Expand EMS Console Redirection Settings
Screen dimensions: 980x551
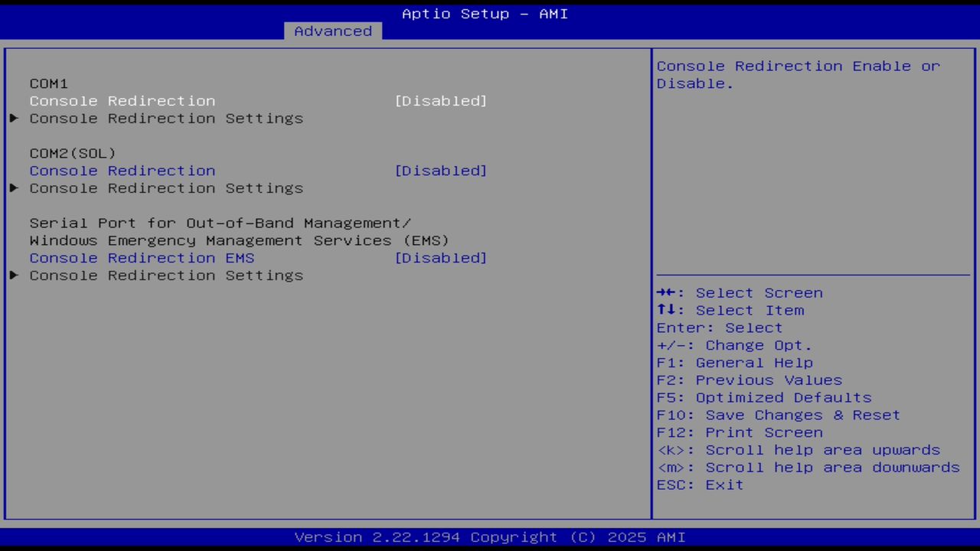pos(166,275)
